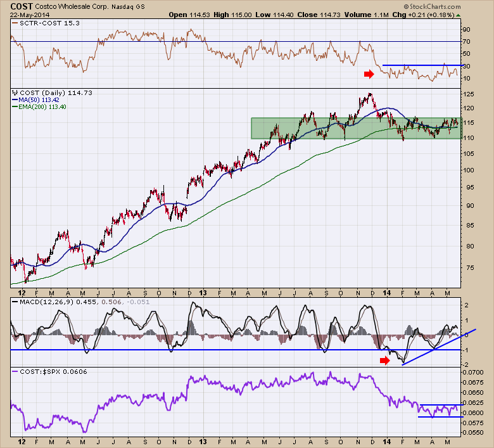Click the candlestick icon beside COST (Daily)
Image resolution: width=494 pixels, height=448 pixels.
(15, 93)
